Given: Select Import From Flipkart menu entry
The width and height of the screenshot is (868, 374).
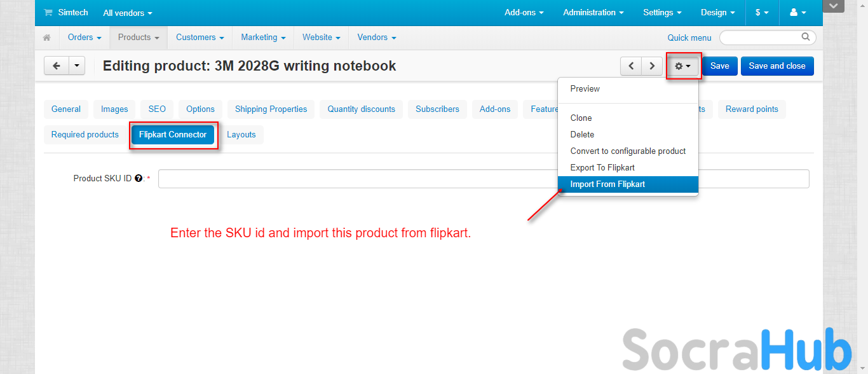Looking at the screenshot, I should pyautogui.click(x=607, y=184).
